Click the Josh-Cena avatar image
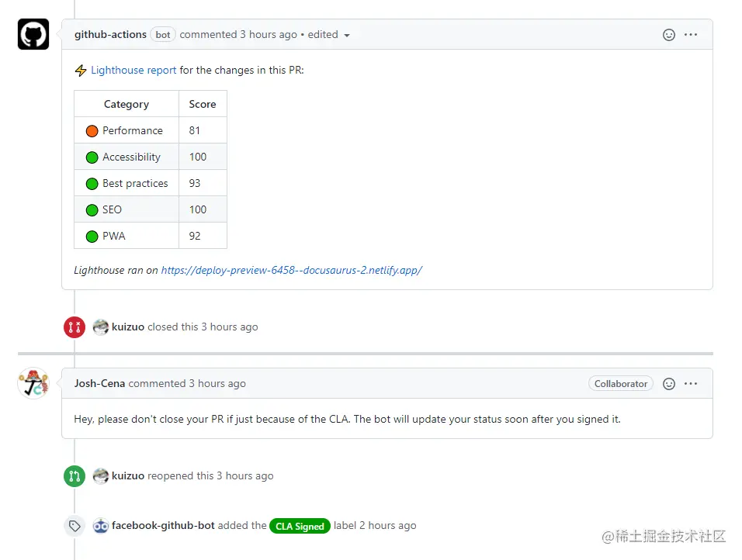 [33, 383]
